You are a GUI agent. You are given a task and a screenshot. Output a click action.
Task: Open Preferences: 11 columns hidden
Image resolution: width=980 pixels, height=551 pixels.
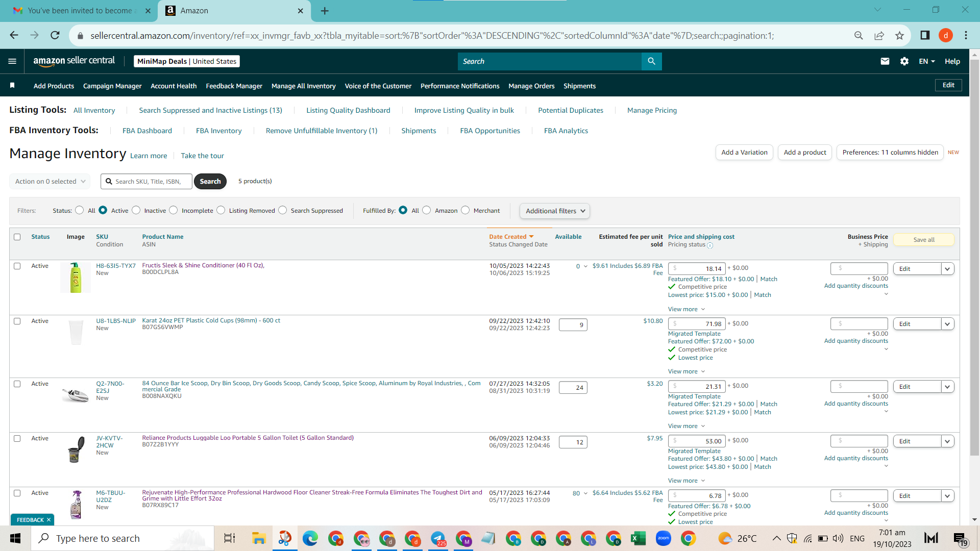[890, 152]
